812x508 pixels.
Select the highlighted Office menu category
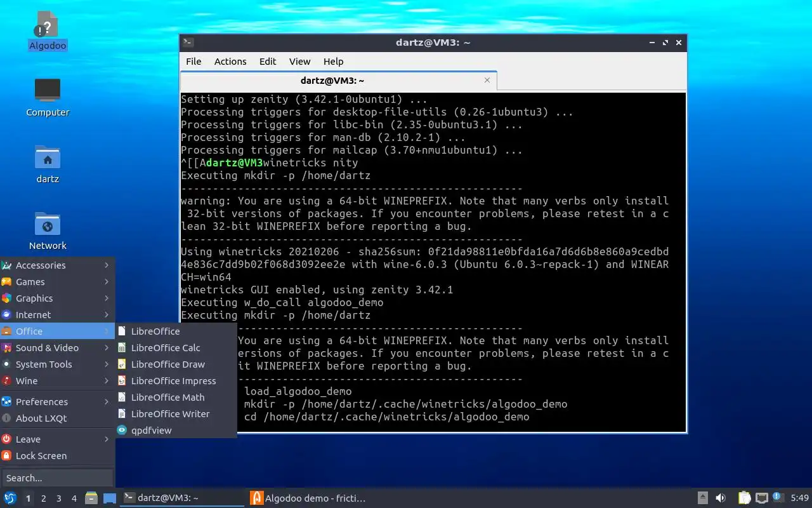57,331
